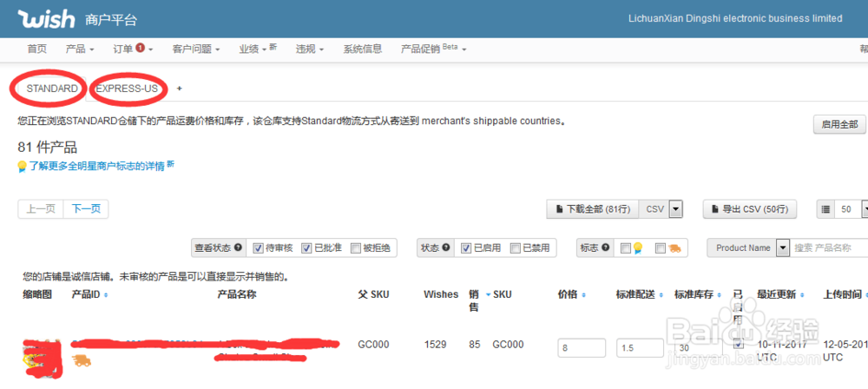Open 了解更多全明星商户标志的详情 link
Viewport: 868px width, 389px height.
97,166
